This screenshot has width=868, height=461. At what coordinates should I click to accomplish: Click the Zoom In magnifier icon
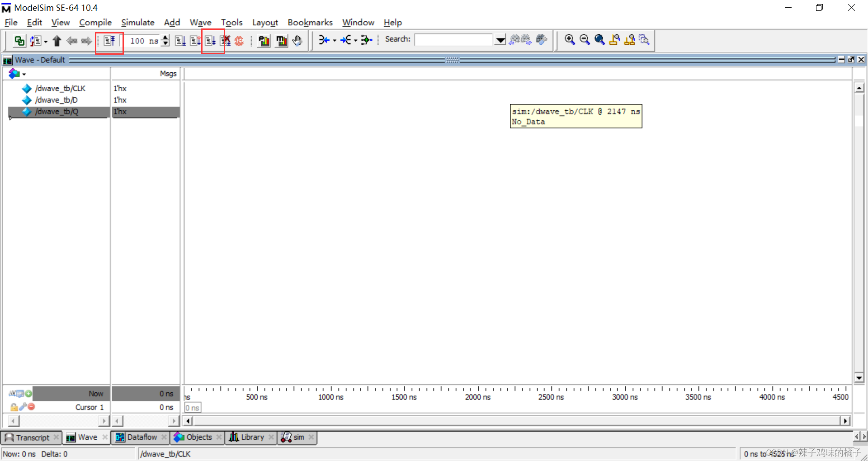570,40
